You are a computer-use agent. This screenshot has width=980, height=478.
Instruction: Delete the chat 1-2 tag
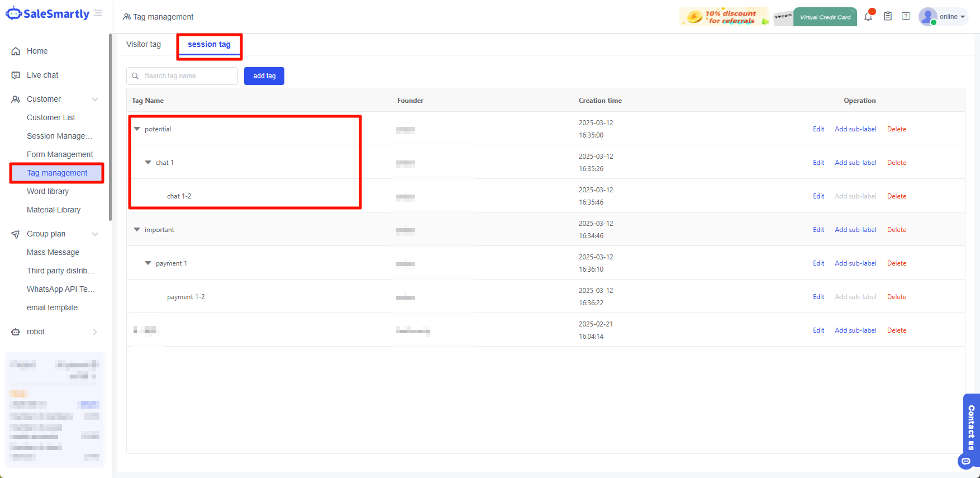(x=896, y=196)
